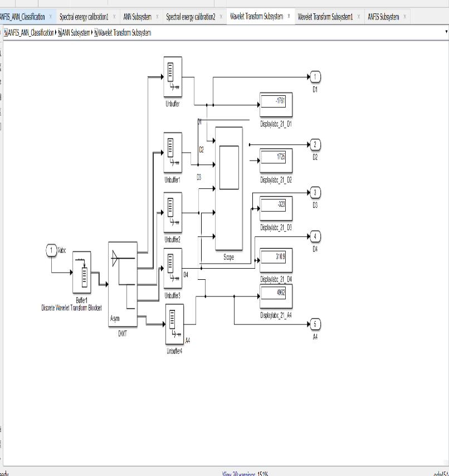Click the Scope label text
The image size is (449, 476).
[x=229, y=257]
